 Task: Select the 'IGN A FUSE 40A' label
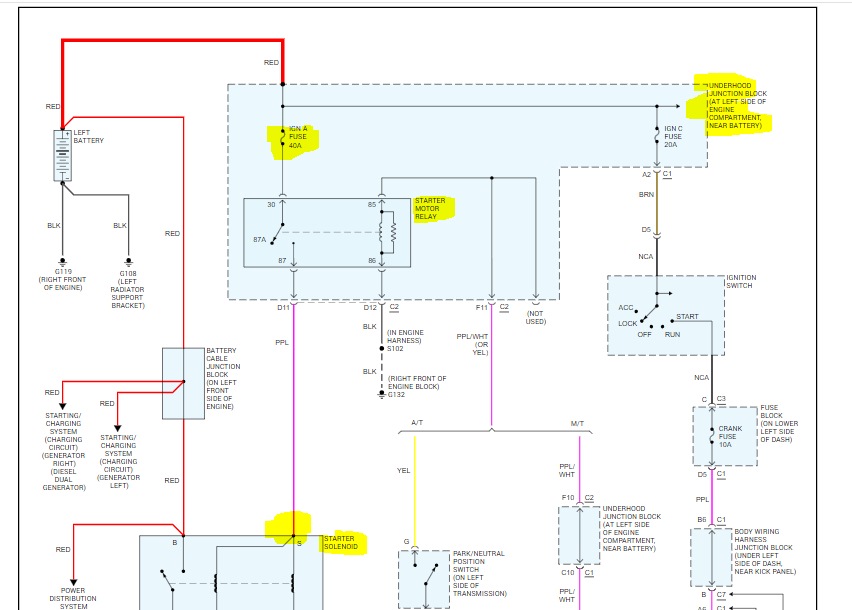[298, 137]
